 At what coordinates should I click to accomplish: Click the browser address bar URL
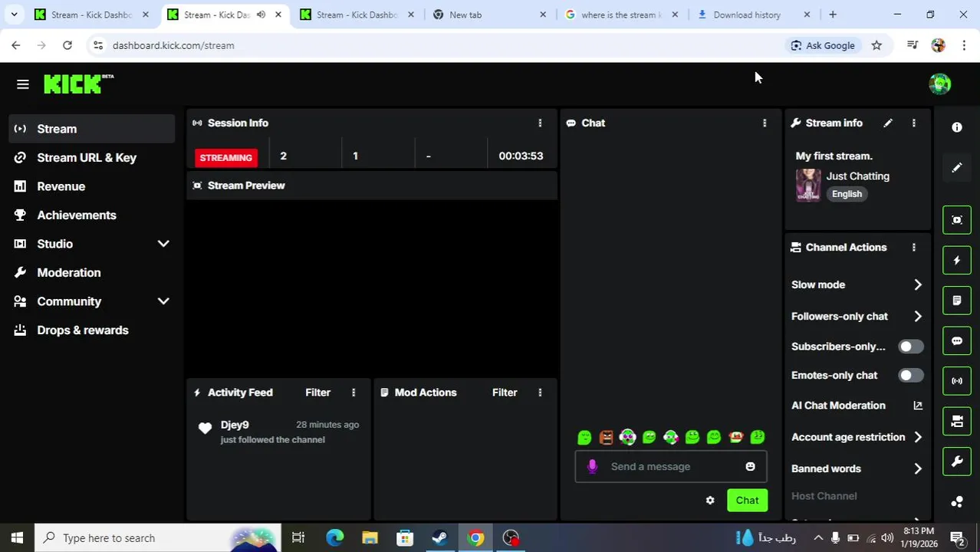(x=173, y=45)
